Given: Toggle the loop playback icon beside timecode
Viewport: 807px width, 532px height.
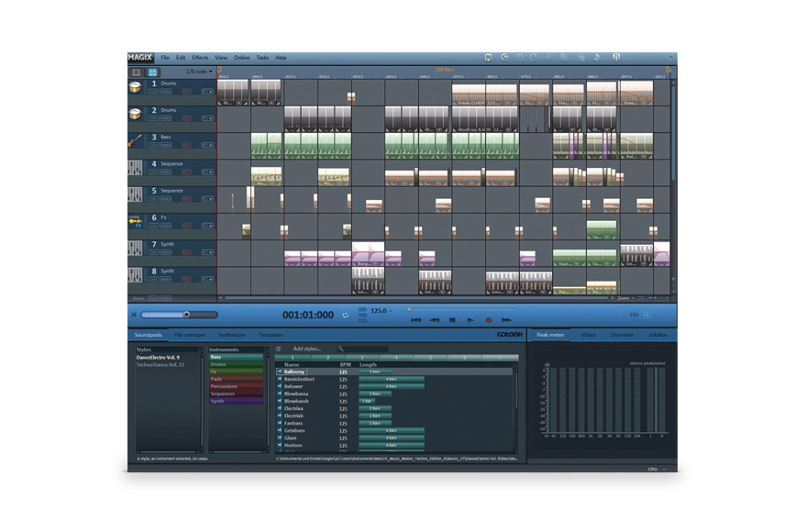Looking at the screenshot, I should 346,315.
